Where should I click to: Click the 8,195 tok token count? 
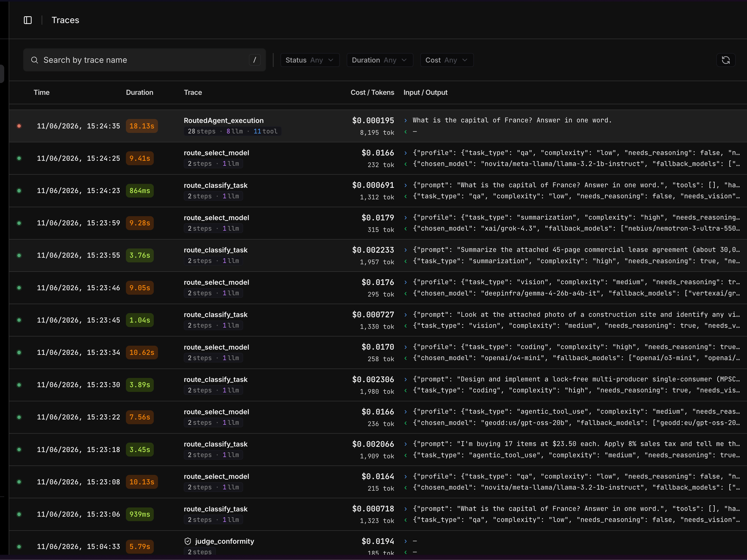377,133
